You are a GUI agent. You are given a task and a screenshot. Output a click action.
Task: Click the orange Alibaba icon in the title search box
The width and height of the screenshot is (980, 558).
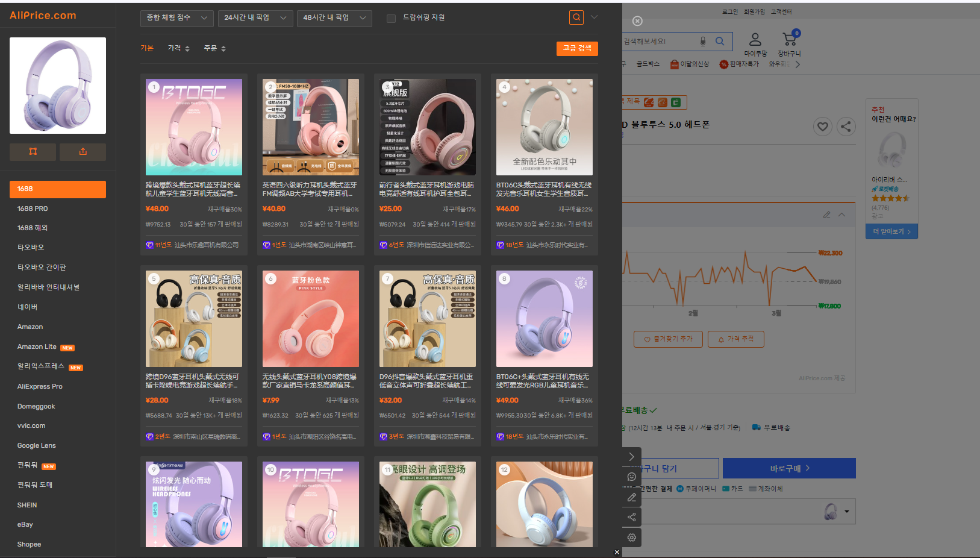pyautogui.click(x=662, y=102)
